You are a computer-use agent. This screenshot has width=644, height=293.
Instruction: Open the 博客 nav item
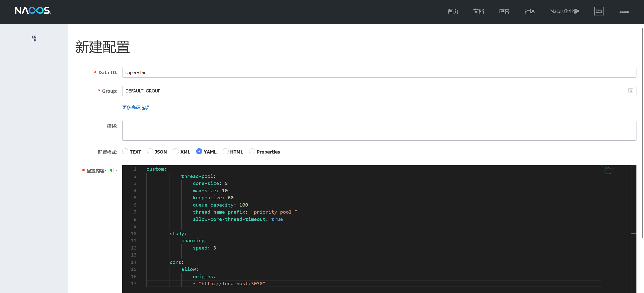pos(504,11)
